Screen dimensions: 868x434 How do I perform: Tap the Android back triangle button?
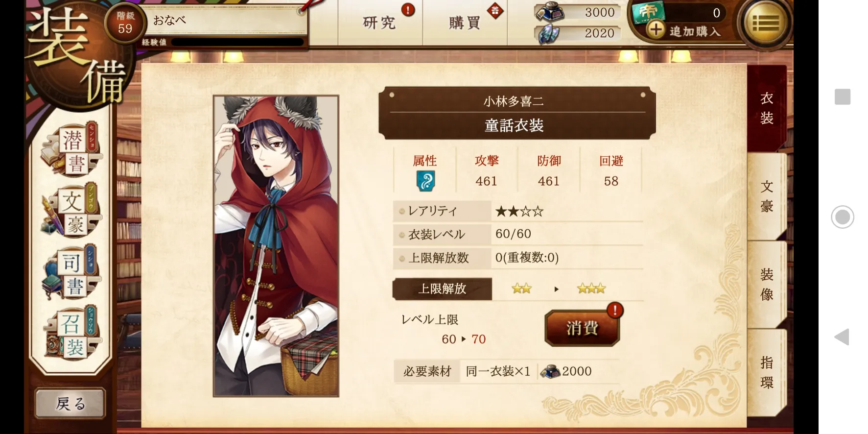pyautogui.click(x=842, y=337)
